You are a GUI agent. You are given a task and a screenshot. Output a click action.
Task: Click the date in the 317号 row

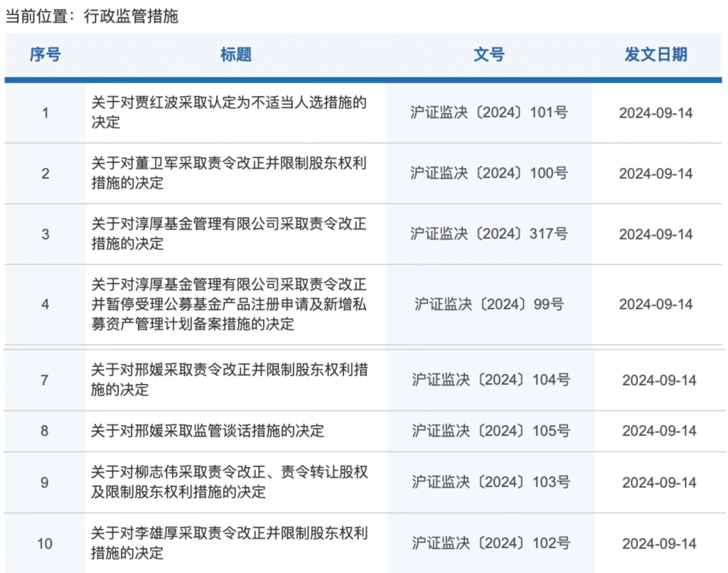655,234
